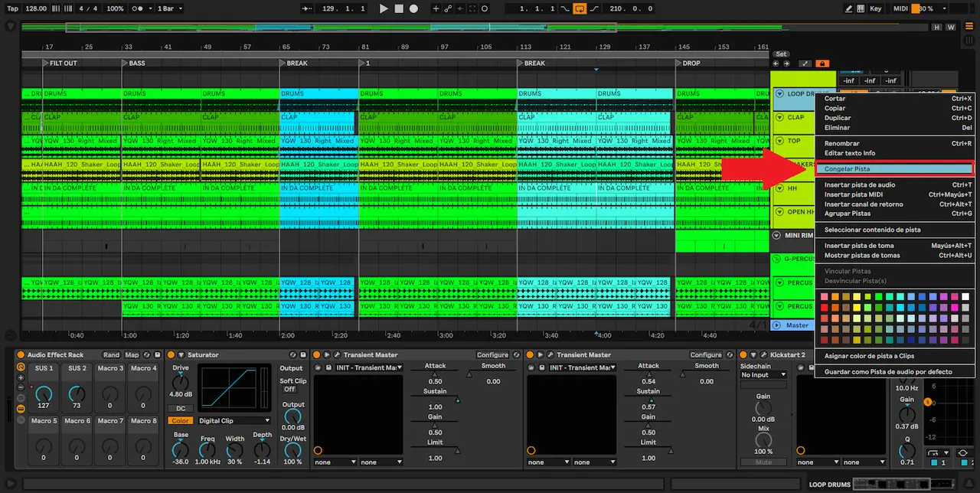Arm the Arrangement Record button
This screenshot has width=980, height=493.
tap(413, 8)
